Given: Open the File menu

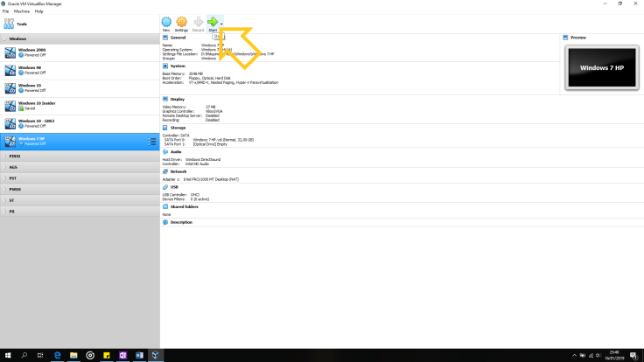Looking at the screenshot, I should (x=5, y=11).
